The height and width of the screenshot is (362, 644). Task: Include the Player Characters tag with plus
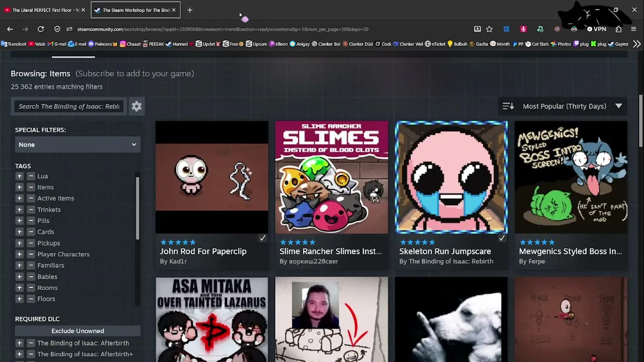point(19,254)
